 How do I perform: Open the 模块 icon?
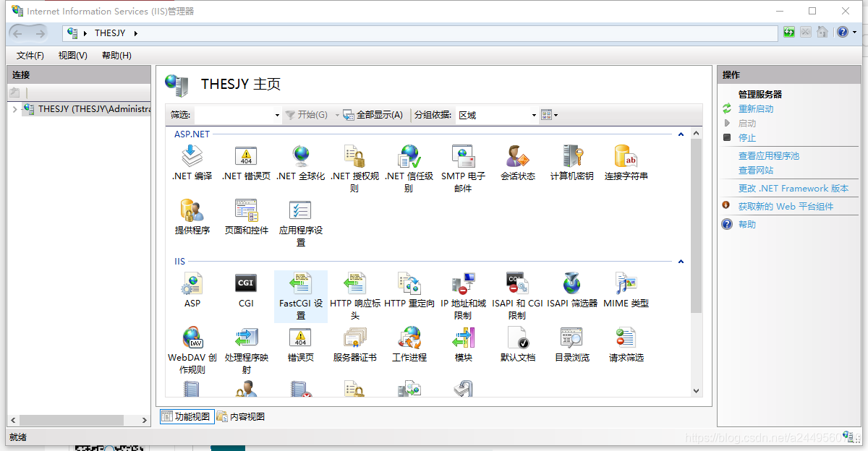(463, 345)
